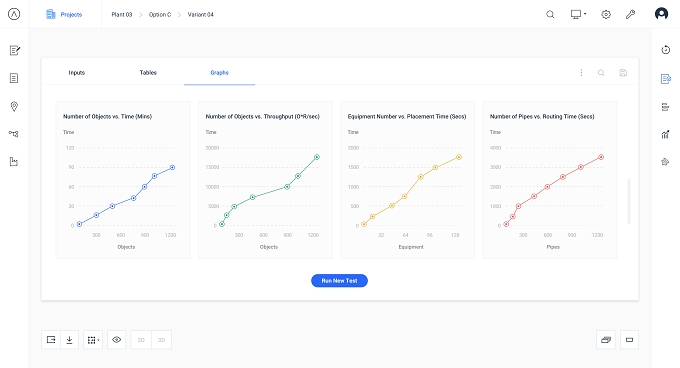This screenshot has height=368, width=680.
Task: Click the save disk icon in panel
Action: (623, 72)
